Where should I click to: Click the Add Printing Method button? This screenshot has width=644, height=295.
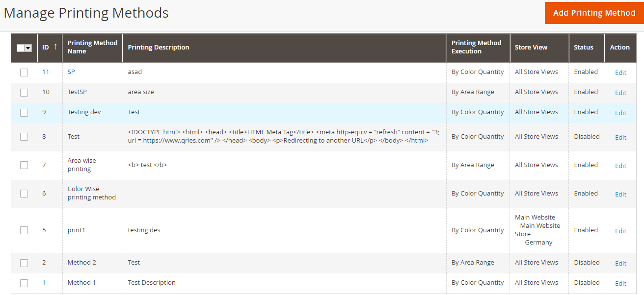594,13
